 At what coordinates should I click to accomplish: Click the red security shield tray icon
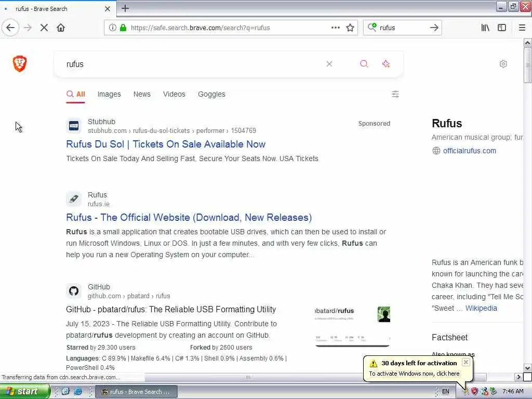click(474, 392)
